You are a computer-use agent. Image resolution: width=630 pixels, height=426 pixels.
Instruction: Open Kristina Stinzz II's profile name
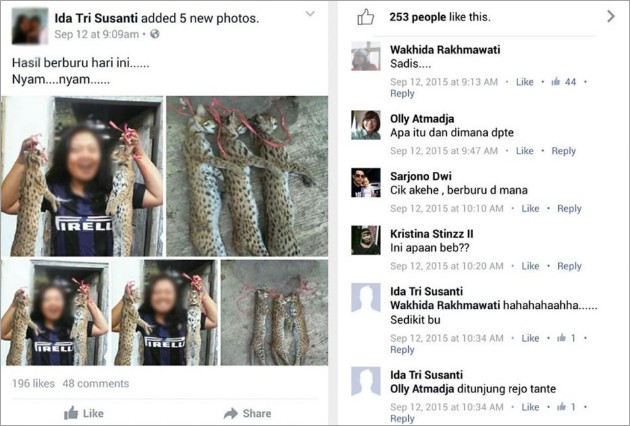(x=432, y=234)
